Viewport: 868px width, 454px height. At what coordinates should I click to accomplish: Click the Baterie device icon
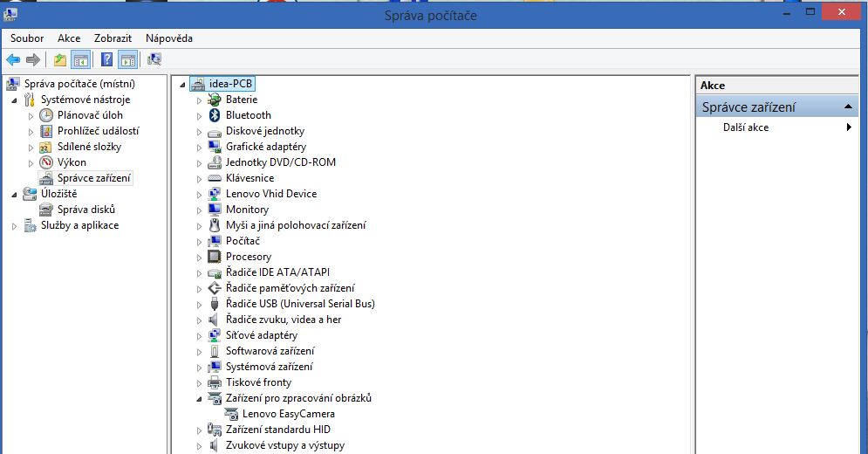click(215, 100)
